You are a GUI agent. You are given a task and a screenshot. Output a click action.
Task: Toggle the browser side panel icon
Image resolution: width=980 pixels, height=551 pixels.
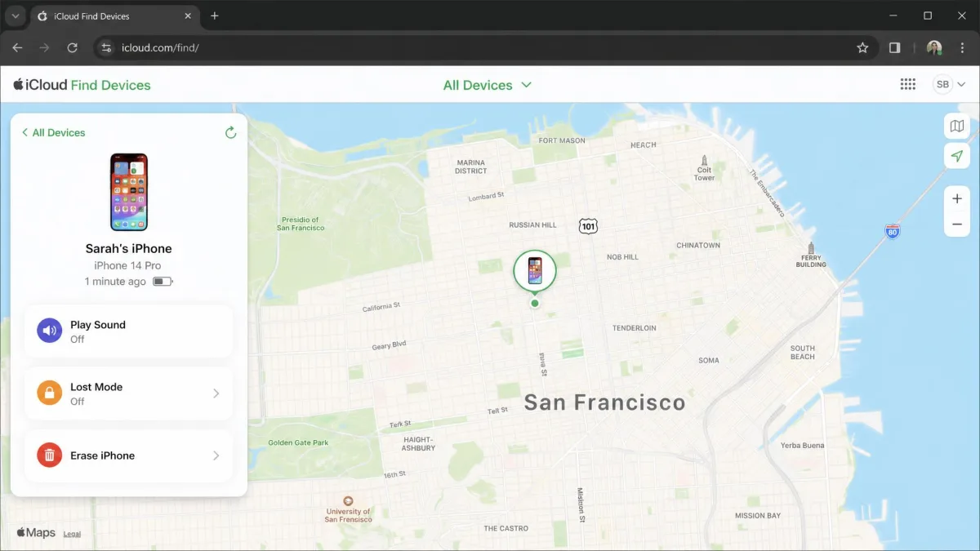coord(894,47)
